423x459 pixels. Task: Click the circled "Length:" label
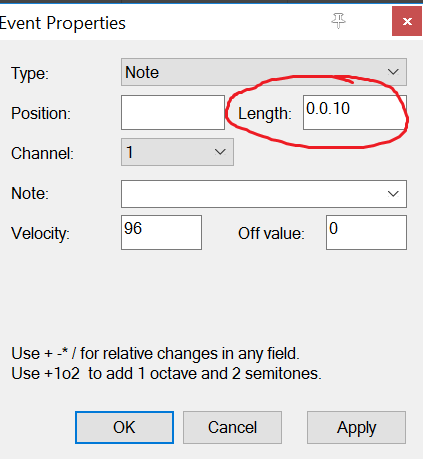point(265,113)
